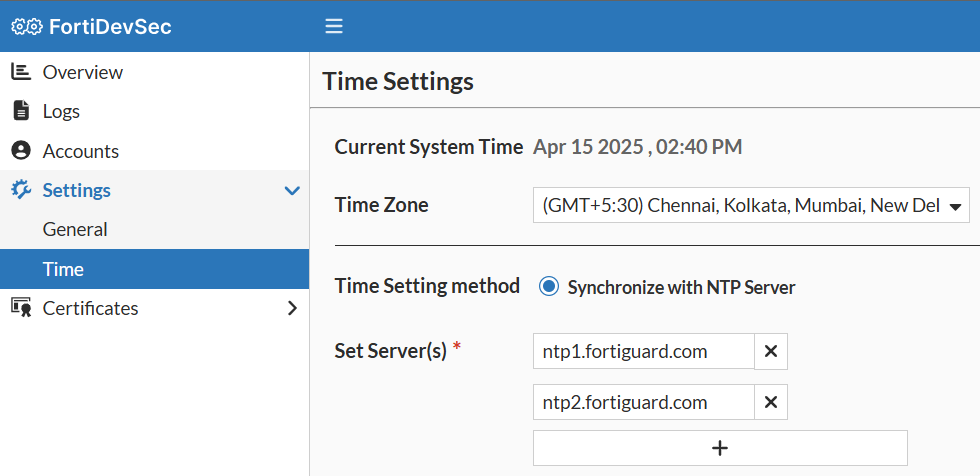Click the ntp1.fortiguard.com input field
980x476 pixels.
pyautogui.click(x=644, y=352)
